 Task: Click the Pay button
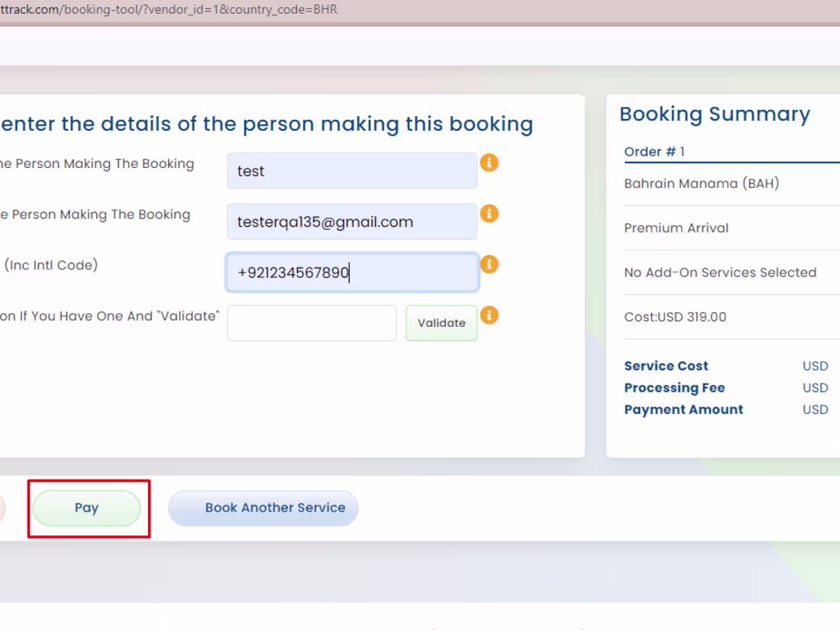[87, 508]
